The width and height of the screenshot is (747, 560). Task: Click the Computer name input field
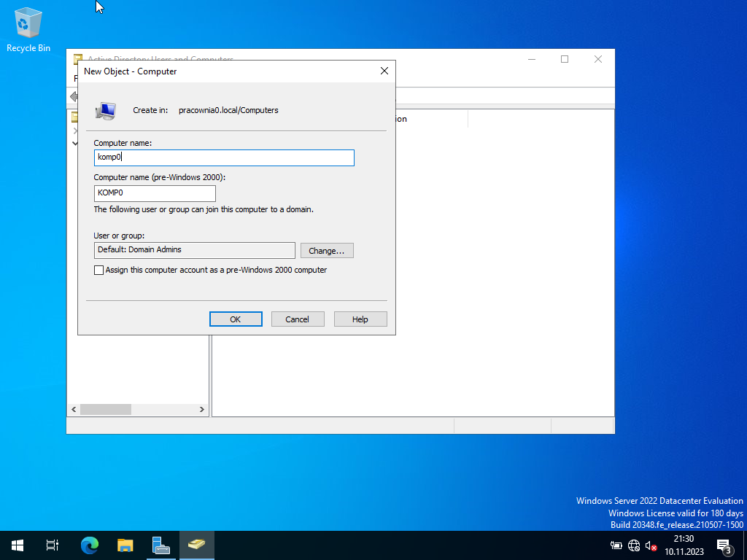tap(224, 157)
